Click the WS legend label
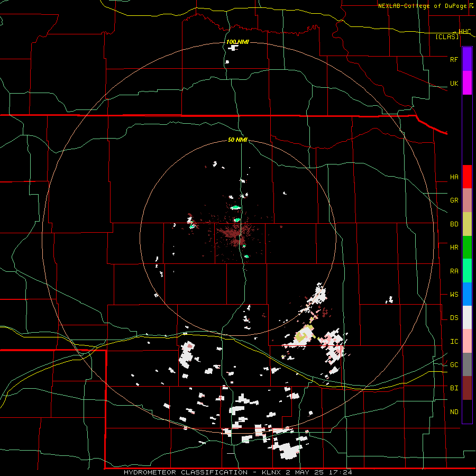476x476 pixels. [x=454, y=295]
